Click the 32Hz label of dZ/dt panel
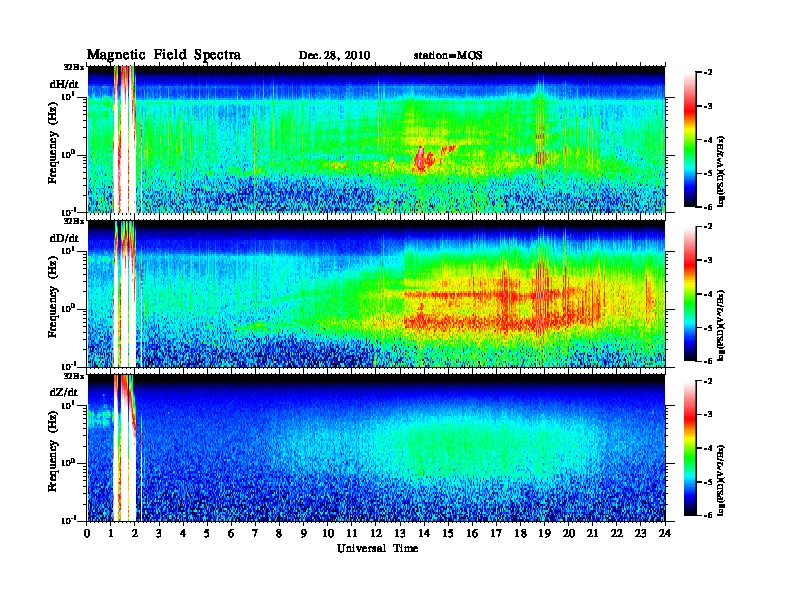This screenshot has height=612, width=792. pos(74,375)
